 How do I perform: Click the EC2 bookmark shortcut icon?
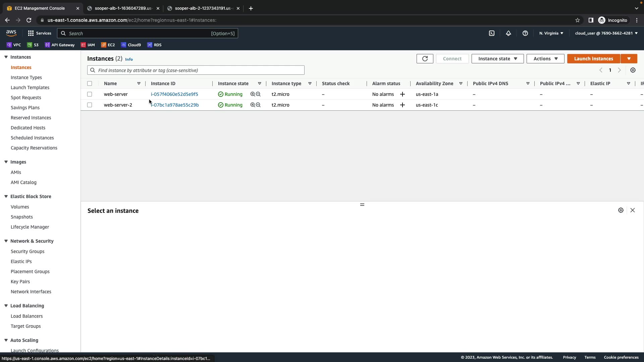pyautogui.click(x=104, y=45)
